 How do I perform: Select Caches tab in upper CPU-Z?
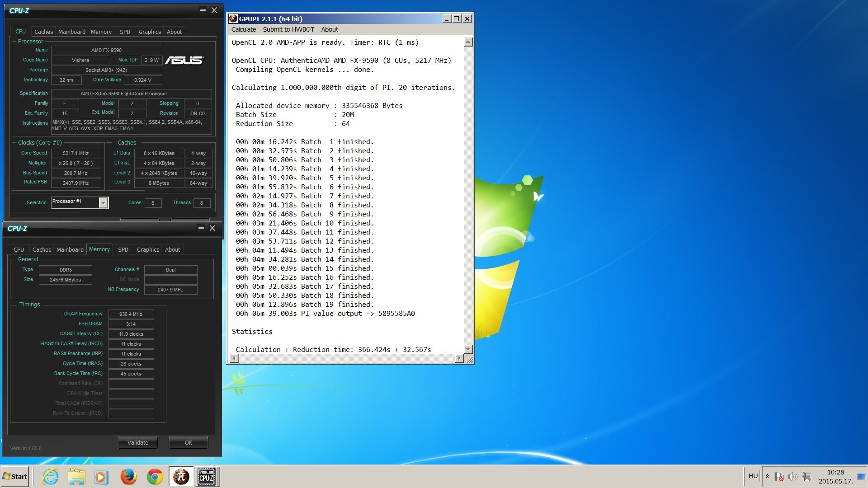tap(43, 32)
